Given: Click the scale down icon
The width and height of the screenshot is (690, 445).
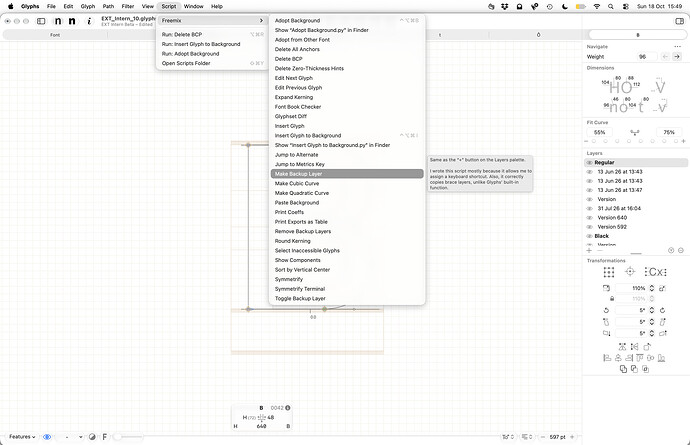Looking at the screenshot, I should point(606,288).
